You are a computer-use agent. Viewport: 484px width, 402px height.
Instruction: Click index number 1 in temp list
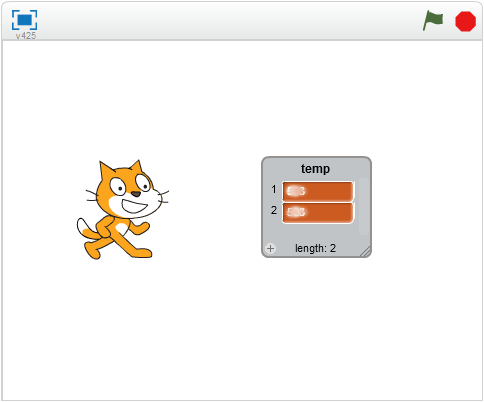274,189
